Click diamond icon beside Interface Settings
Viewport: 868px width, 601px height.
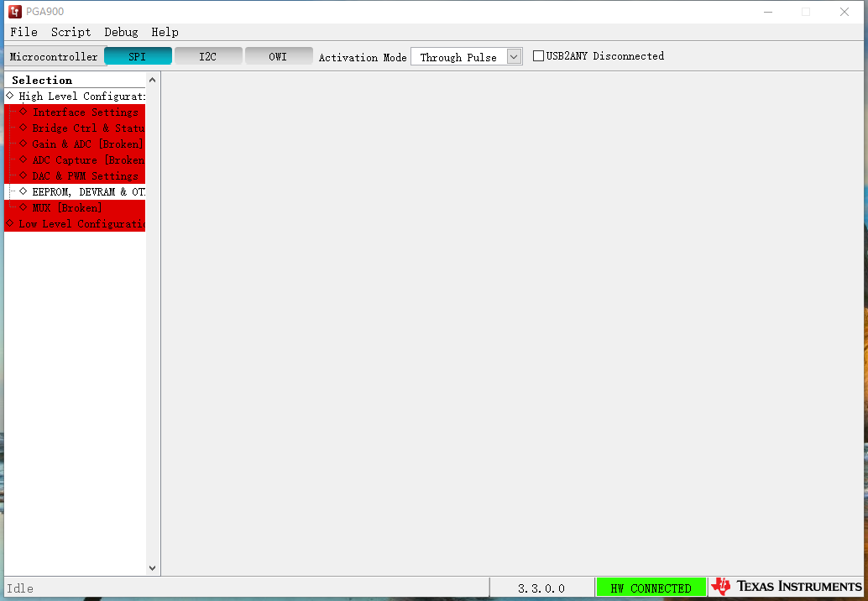coord(24,112)
